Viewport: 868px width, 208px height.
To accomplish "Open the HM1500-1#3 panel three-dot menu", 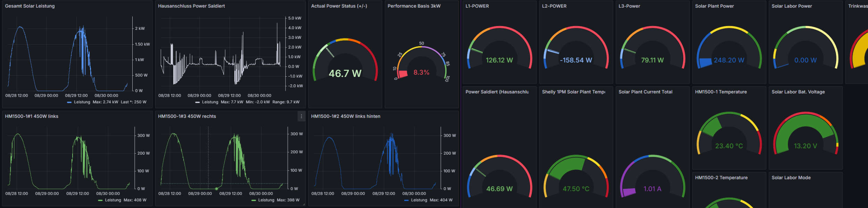I will pyautogui.click(x=301, y=116).
